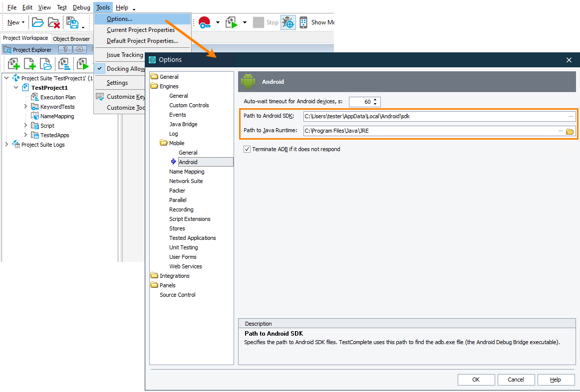Switch to the Object Browser tab
Viewport: 580px width, 392px height.
point(71,39)
